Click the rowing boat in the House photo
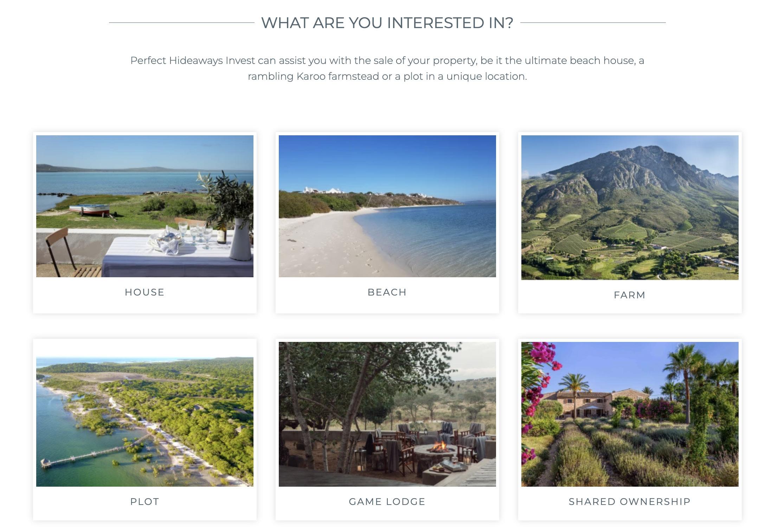The width and height of the screenshot is (778, 532). [90, 209]
